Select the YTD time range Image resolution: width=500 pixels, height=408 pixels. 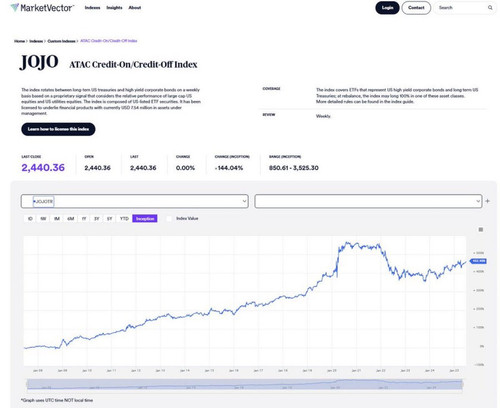(x=124, y=219)
